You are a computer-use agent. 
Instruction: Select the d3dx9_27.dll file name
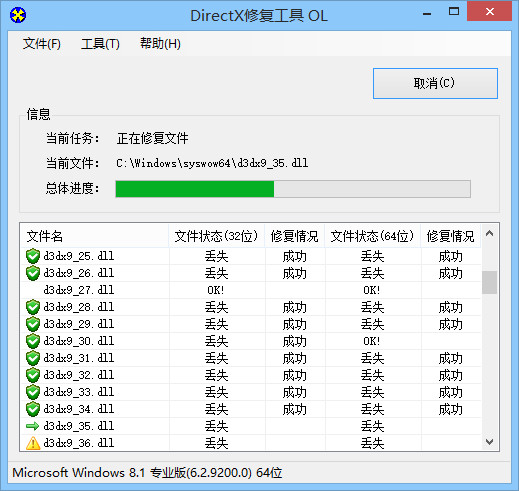tap(79, 290)
